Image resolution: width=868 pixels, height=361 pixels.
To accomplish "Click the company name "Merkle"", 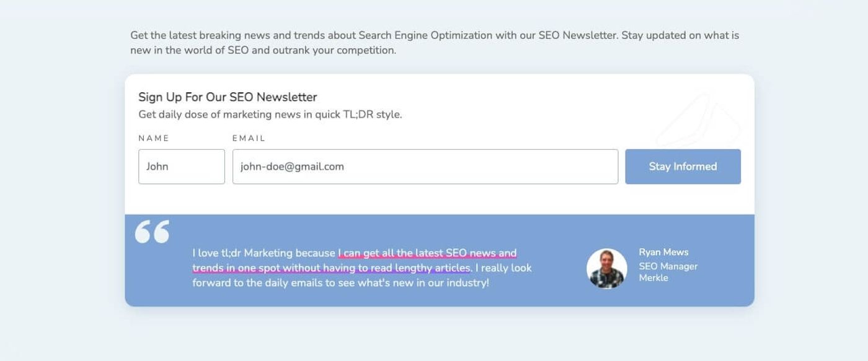I will tap(653, 277).
